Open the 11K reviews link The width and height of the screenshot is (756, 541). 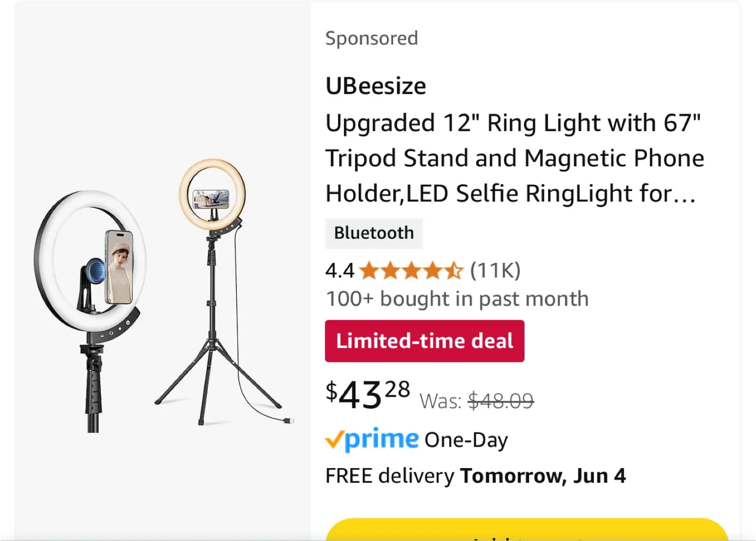click(494, 270)
